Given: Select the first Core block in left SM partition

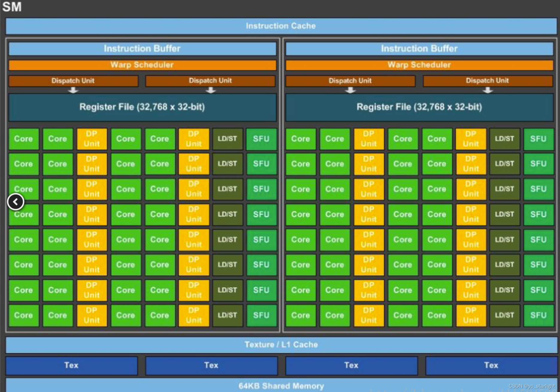Looking at the screenshot, I should (x=24, y=139).
